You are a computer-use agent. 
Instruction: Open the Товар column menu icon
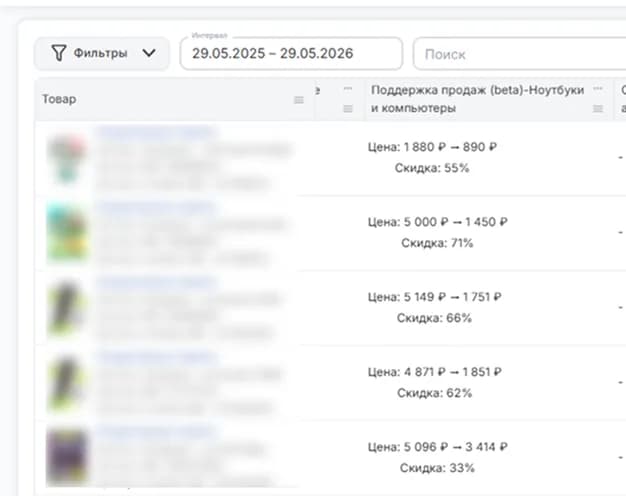click(299, 100)
